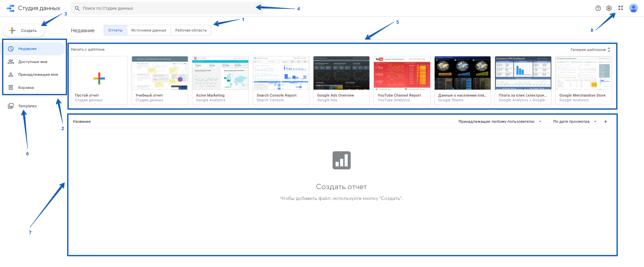
Task: Open the Google apps grid icon
Action: click(621, 8)
